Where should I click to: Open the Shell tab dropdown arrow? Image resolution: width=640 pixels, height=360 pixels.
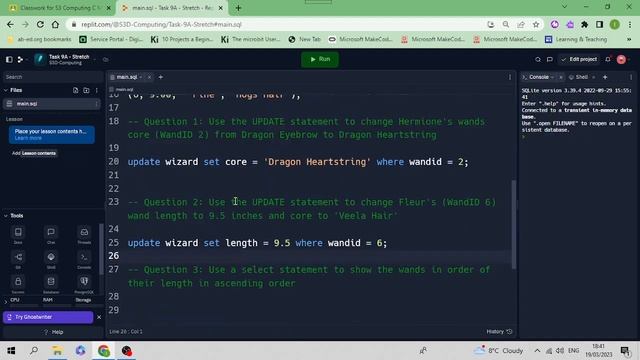(593, 77)
